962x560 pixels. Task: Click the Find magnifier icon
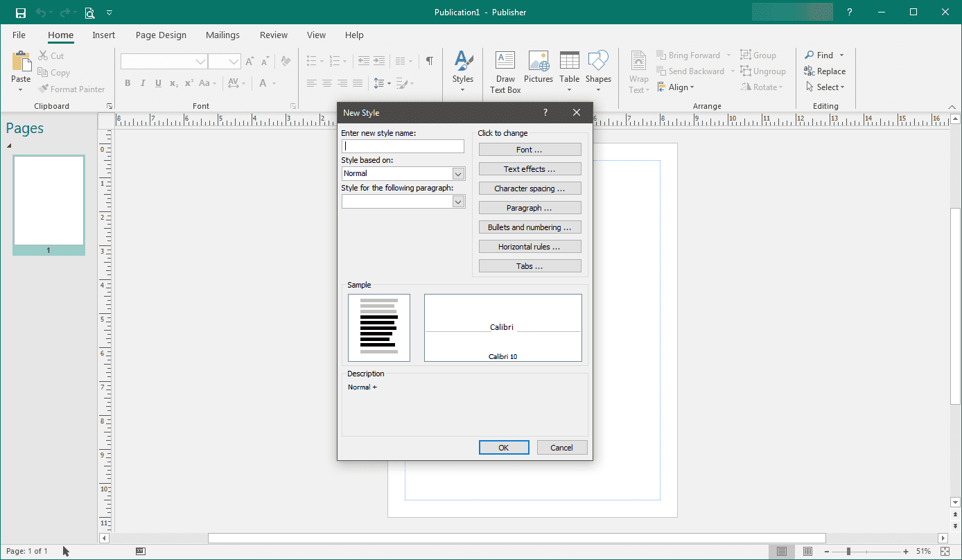[810, 55]
